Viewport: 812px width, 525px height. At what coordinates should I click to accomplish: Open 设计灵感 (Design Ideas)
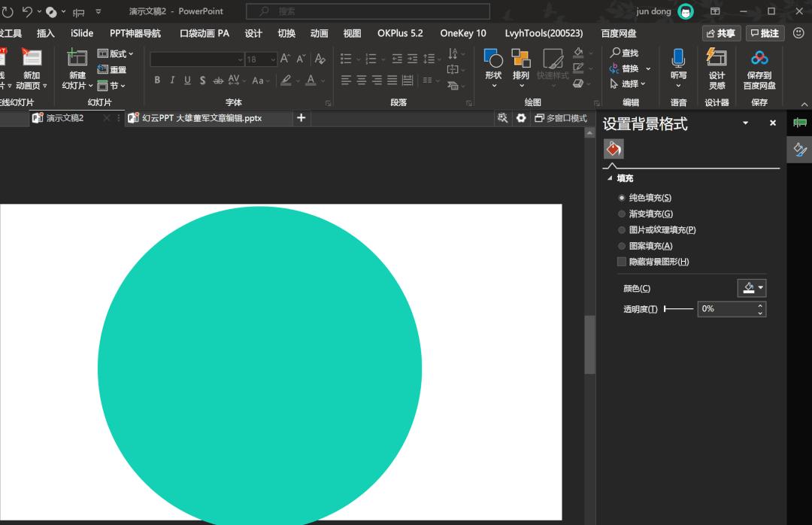[716, 66]
